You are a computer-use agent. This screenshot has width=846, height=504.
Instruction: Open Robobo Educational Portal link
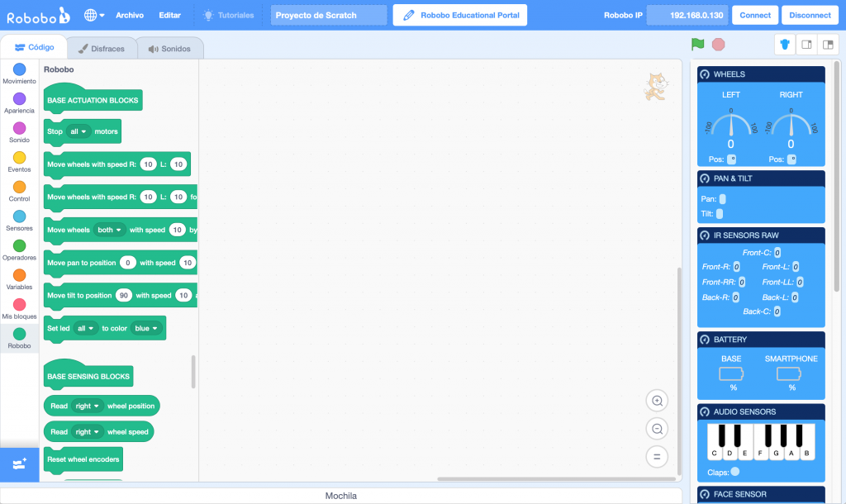pyautogui.click(x=459, y=15)
